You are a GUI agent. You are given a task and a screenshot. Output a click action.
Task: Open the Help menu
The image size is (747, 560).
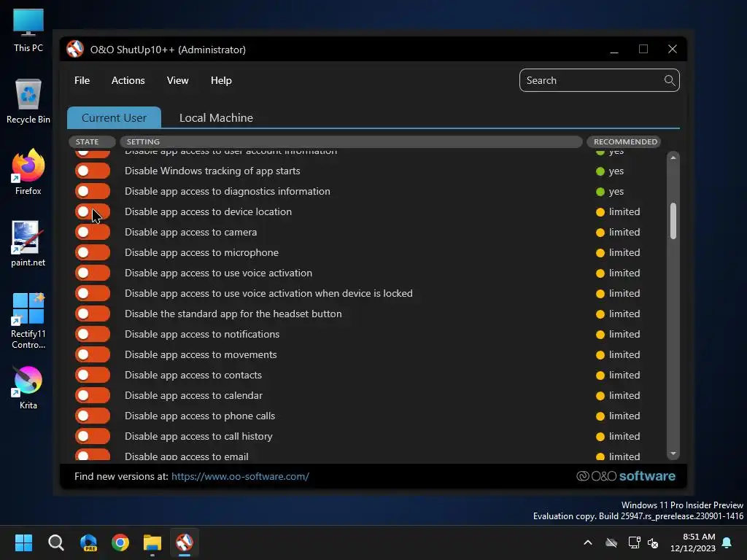point(221,80)
